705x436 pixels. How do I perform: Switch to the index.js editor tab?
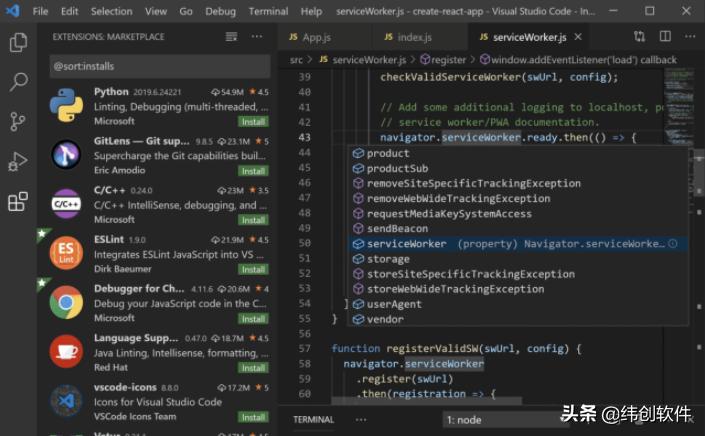[414, 37]
